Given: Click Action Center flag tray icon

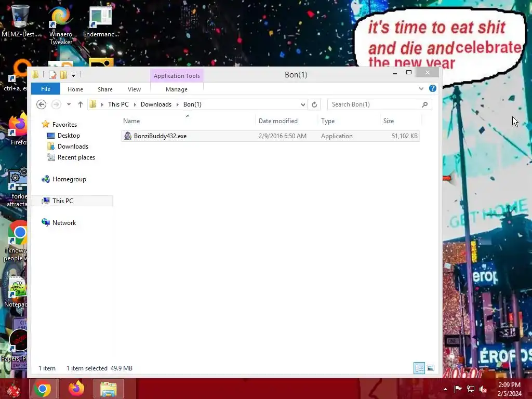Looking at the screenshot, I should pos(458,389).
